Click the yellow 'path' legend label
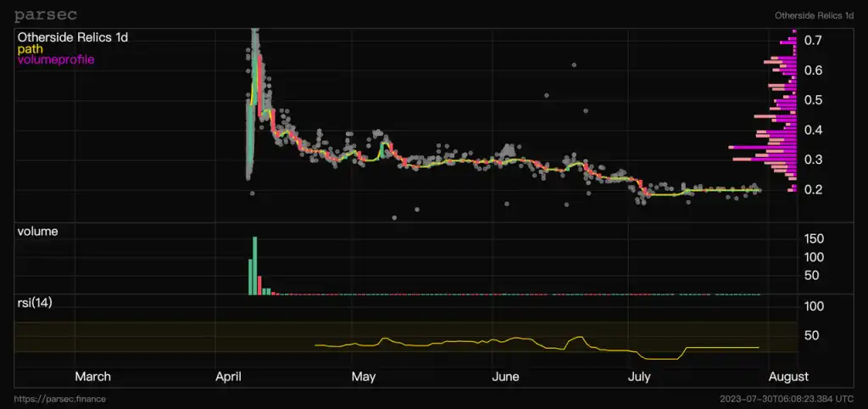Image resolution: width=868 pixels, height=409 pixels. pyautogui.click(x=31, y=48)
